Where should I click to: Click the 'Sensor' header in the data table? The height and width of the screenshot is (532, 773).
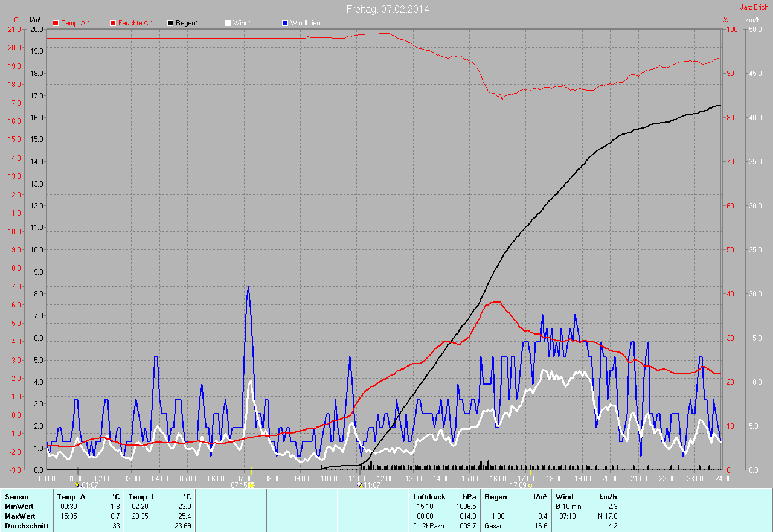pos(16,497)
